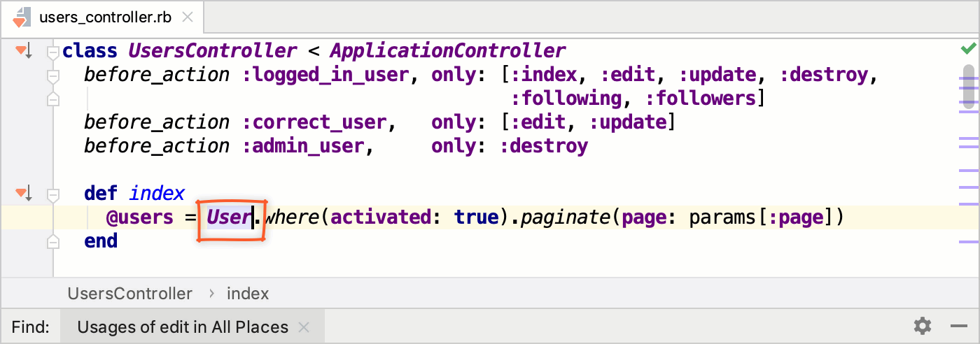
Task: Click the highlighted User class reference
Action: [x=229, y=217]
